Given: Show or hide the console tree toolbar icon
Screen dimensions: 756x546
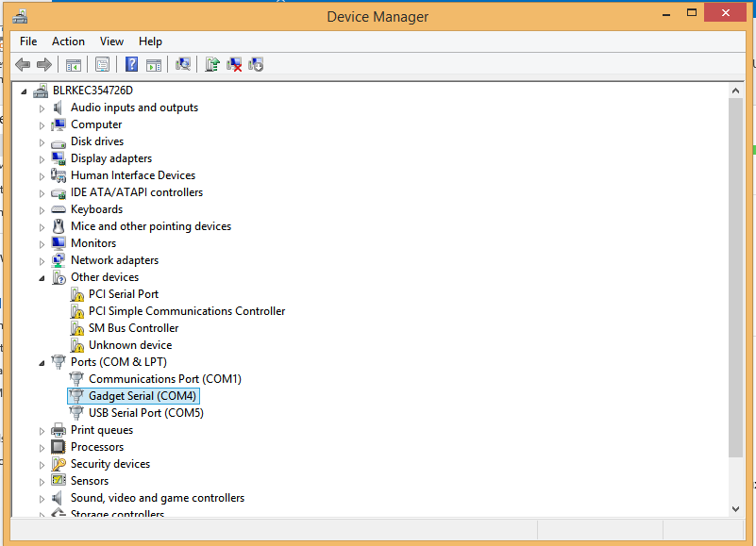Looking at the screenshot, I should 74,64.
